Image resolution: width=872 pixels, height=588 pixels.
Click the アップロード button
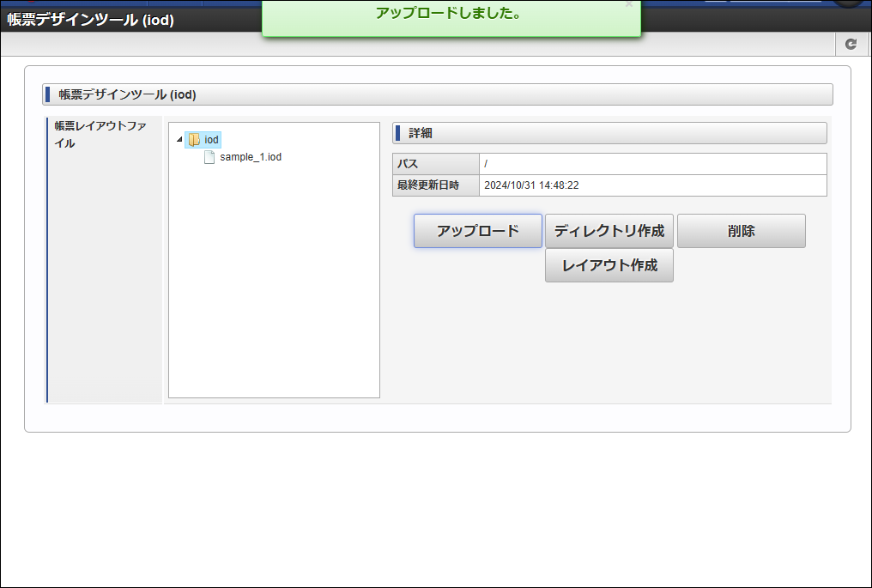tap(478, 231)
